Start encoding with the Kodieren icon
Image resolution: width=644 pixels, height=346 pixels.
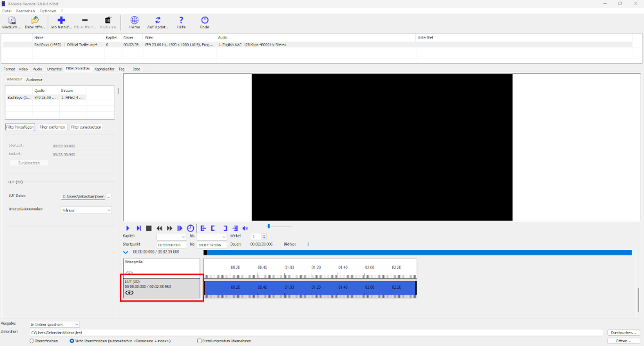point(108,20)
